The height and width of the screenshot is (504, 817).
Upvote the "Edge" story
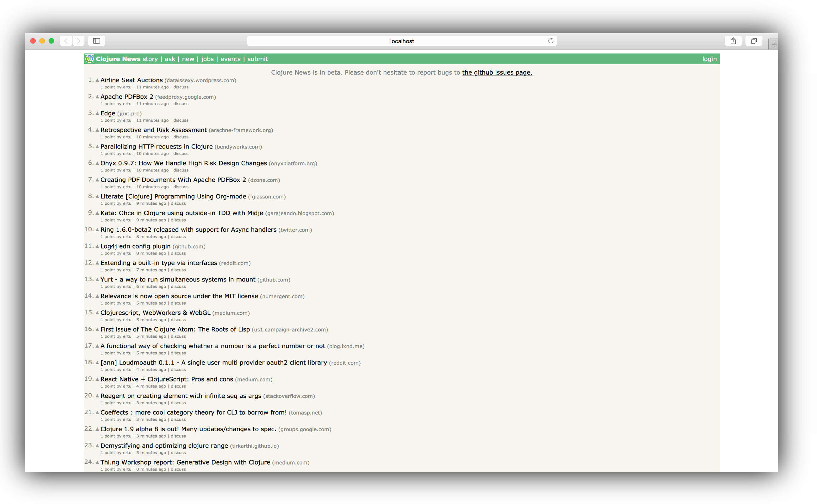click(97, 113)
